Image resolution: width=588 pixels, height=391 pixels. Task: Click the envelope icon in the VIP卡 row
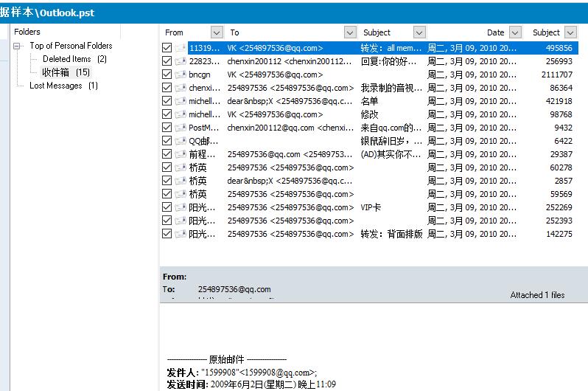tap(181, 207)
